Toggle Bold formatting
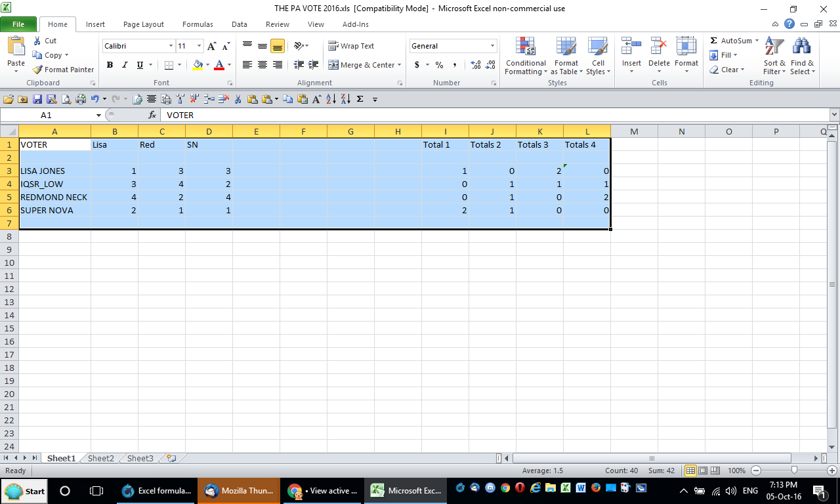Image resolution: width=840 pixels, height=504 pixels. tap(110, 65)
